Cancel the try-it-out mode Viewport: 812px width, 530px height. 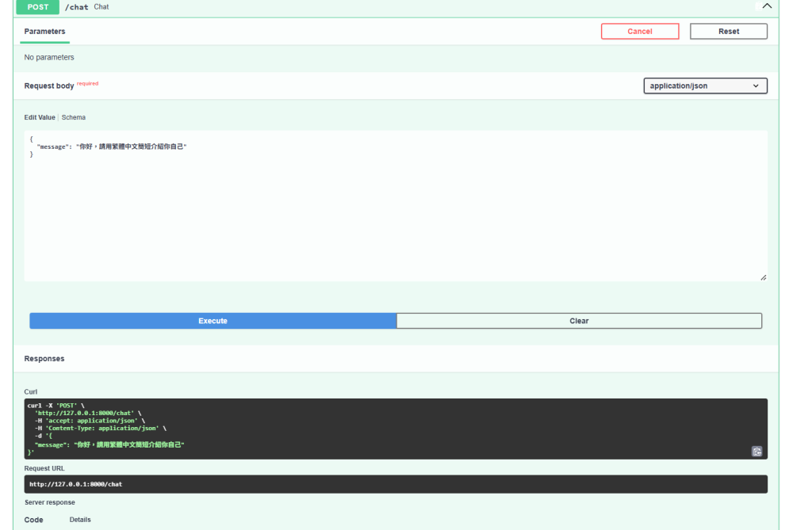[640, 32]
